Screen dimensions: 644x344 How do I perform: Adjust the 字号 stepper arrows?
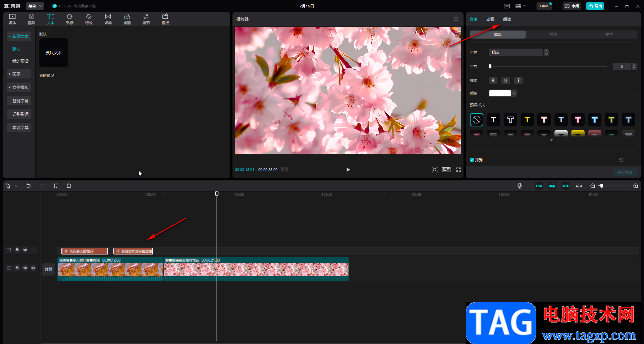pos(634,66)
